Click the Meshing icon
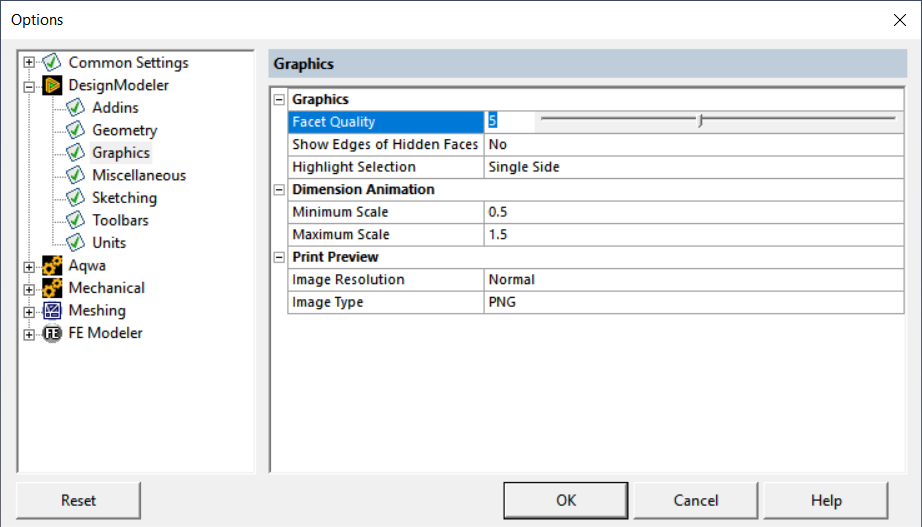This screenshot has width=922, height=527. (x=52, y=311)
